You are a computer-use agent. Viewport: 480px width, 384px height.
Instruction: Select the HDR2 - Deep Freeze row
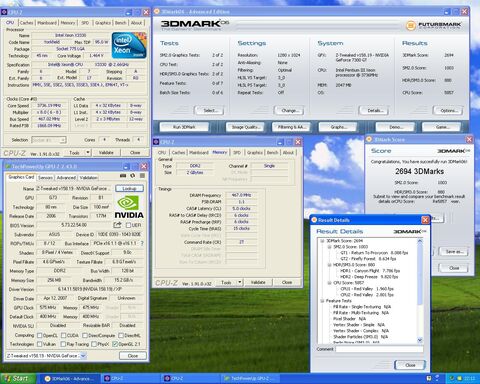(369, 277)
